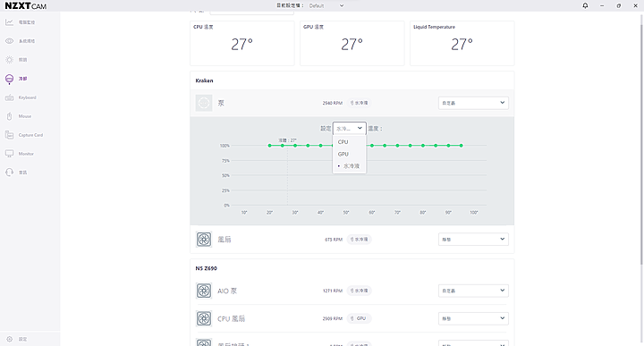The height and width of the screenshot is (346, 644).
Task: Select the 冷卻 cooling sidebar item
Action: tap(16, 79)
